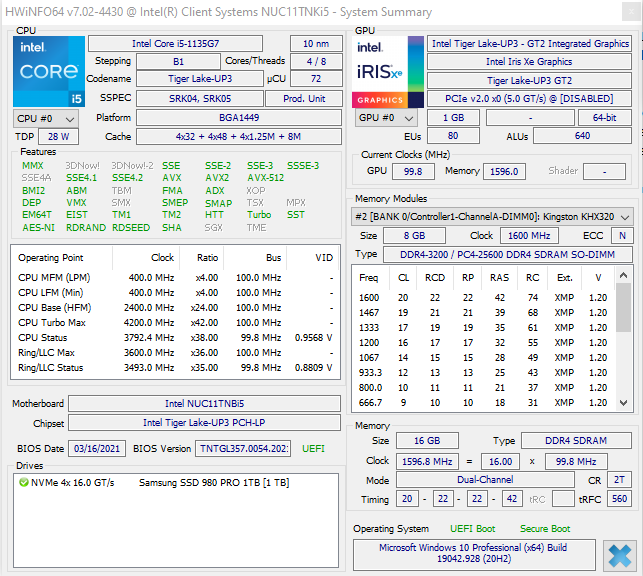Viewport: 643px width, 576px height.
Task: Click the Chipset Intel Tiger Lake-UP3 PCH-LP field
Action: [204, 423]
